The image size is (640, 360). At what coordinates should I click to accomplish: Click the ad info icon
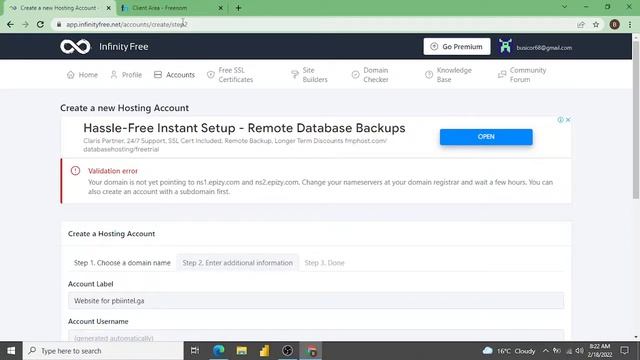point(560,120)
